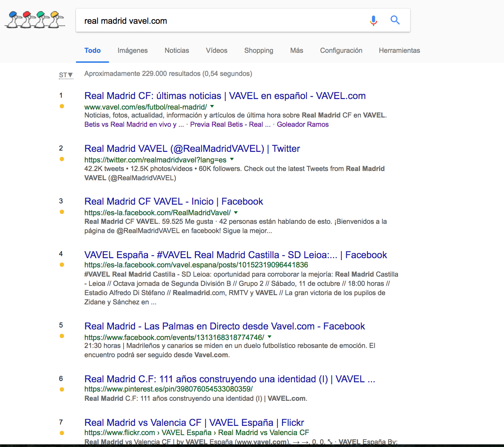Click yellow dot indicator for result 7
This screenshot has height=447, width=504.
[x=62, y=433]
